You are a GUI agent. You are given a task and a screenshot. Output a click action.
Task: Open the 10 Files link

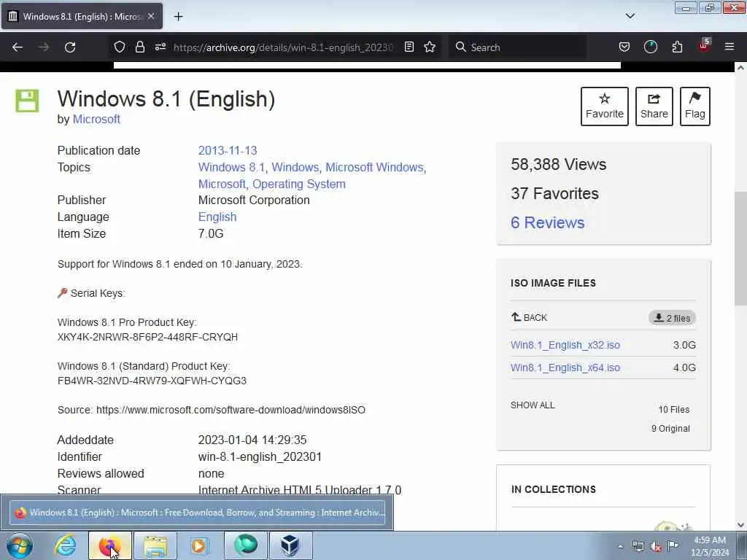tap(673, 410)
